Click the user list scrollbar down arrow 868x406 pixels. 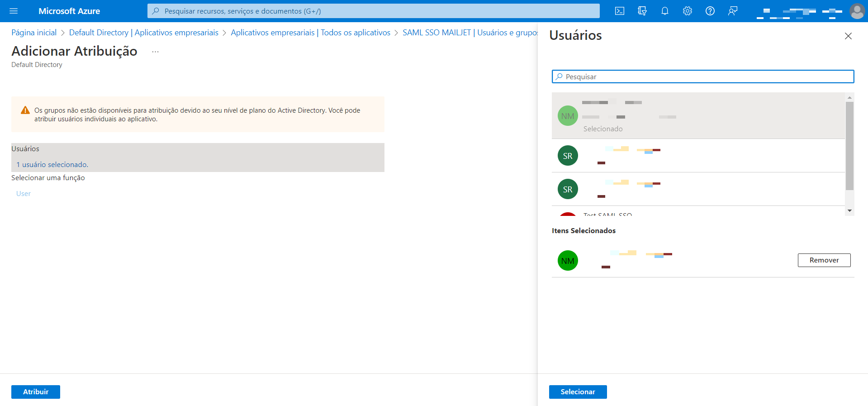tap(849, 210)
